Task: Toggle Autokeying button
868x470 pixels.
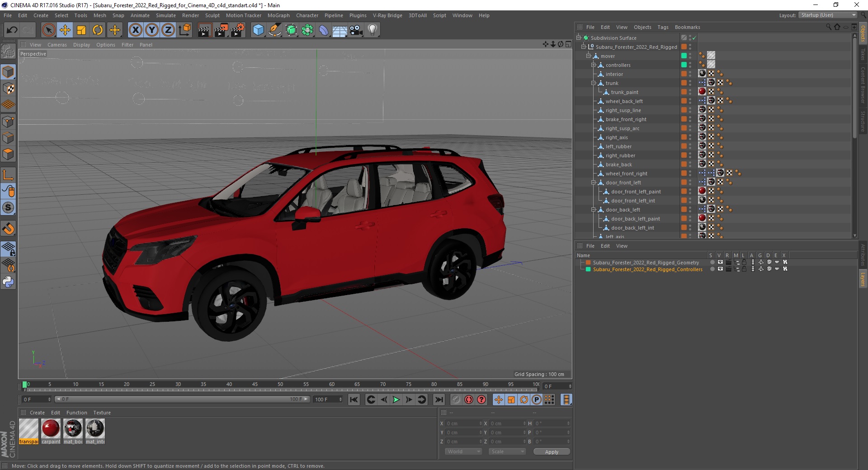Action: tap(469, 399)
